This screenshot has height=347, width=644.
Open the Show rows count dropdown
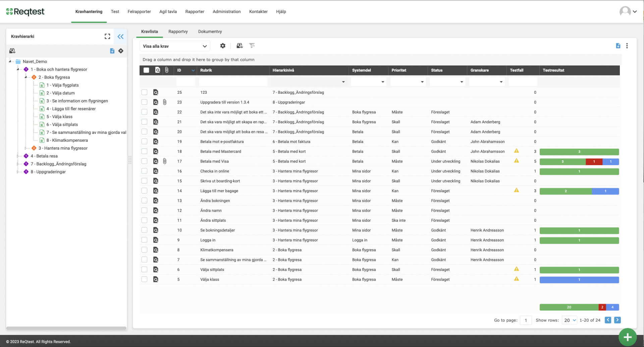tap(569, 320)
